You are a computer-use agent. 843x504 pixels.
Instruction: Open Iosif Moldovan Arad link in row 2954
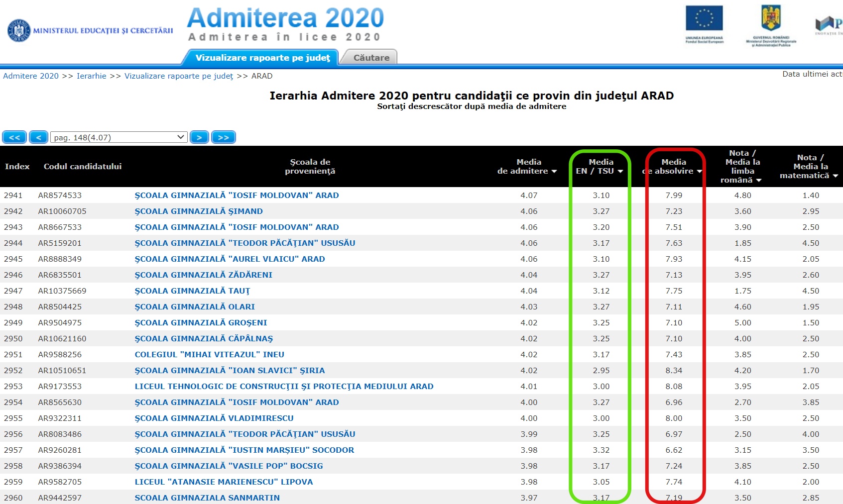pos(237,402)
